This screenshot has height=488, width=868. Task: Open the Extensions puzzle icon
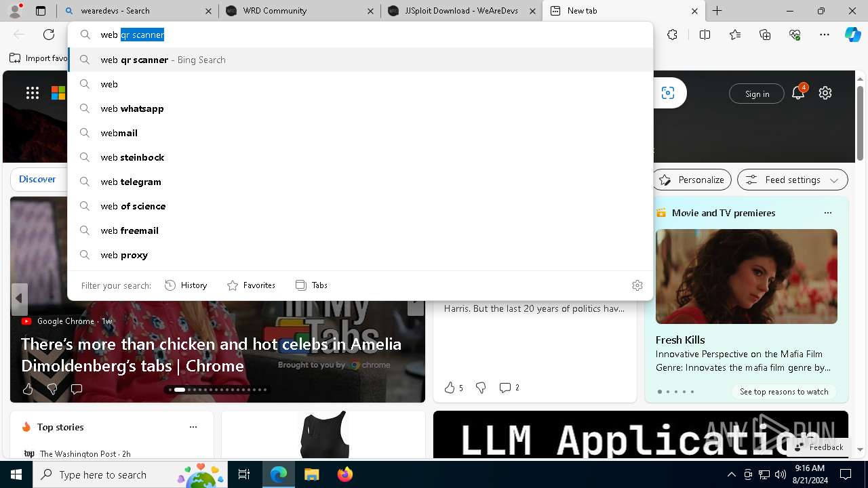point(672,35)
